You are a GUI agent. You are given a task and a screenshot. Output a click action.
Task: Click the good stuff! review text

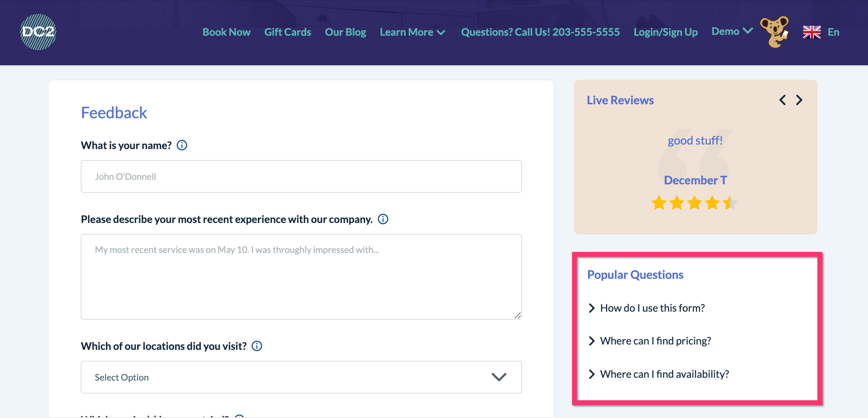pyautogui.click(x=695, y=140)
